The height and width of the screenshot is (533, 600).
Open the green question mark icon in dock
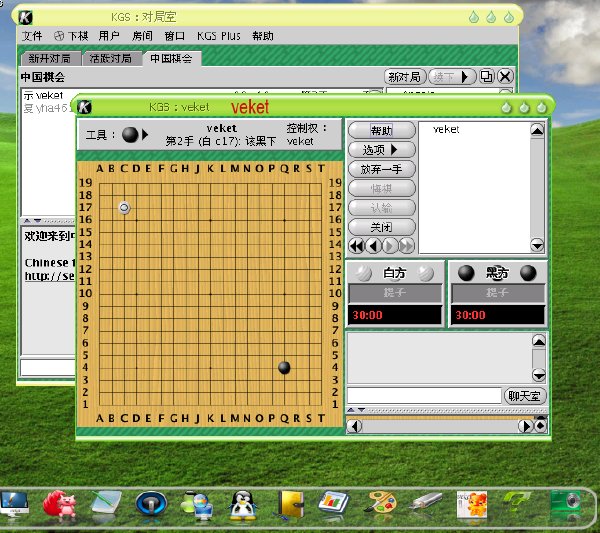pos(517,504)
